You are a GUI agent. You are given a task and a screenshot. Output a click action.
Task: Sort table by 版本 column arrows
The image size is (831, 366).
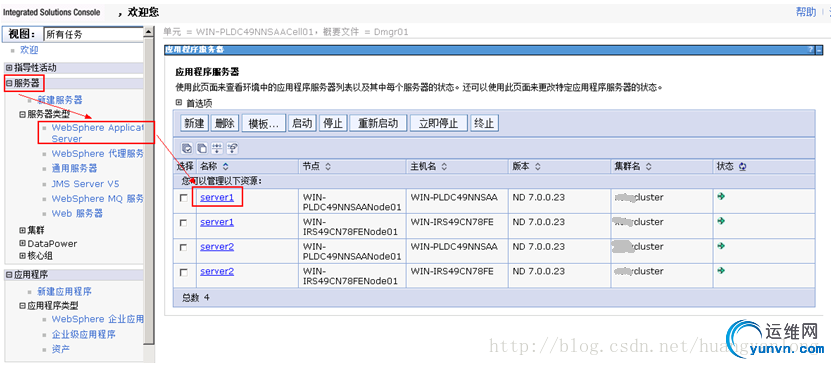click(x=537, y=166)
